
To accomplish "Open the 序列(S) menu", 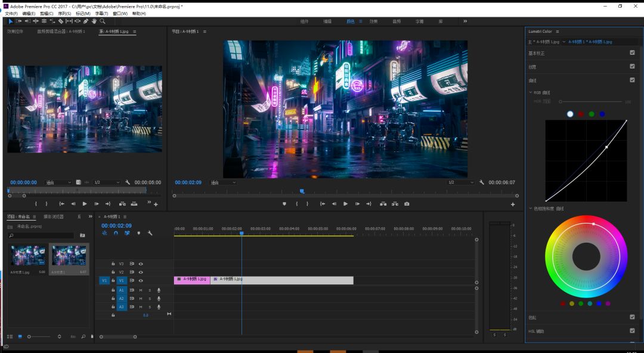I will coord(64,13).
